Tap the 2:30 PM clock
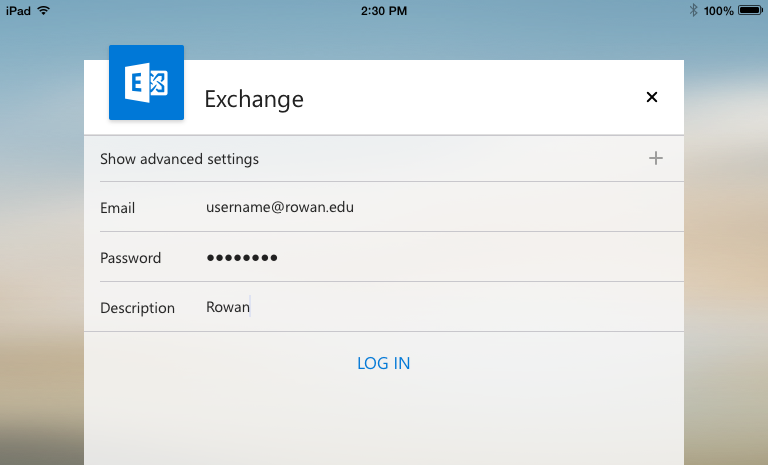Viewport: 768px width, 465px height. click(x=383, y=10)
